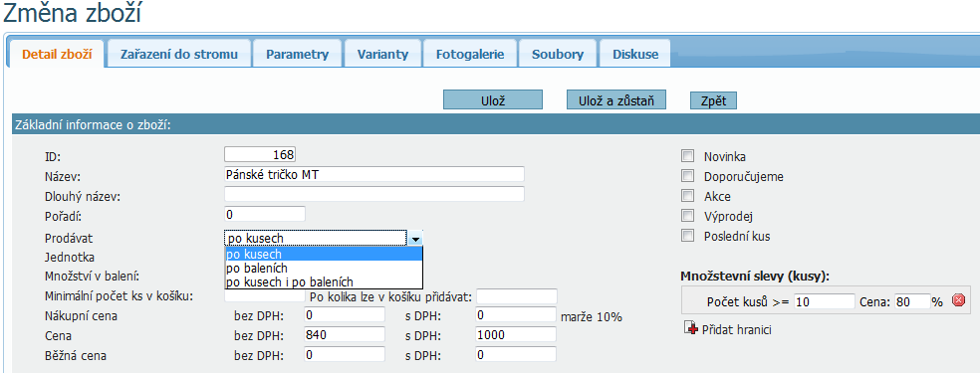The height and width of the screenshot is (373, 980).
Task: Click the discount Cena percent field with 80
Action: 912,302
